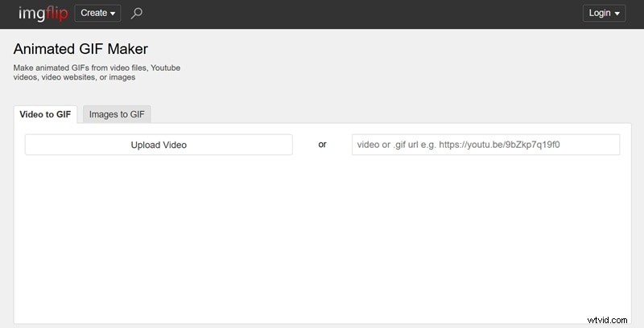Open the Create dropdown menu
Screen dimensions: 644x328
(98, 13)
